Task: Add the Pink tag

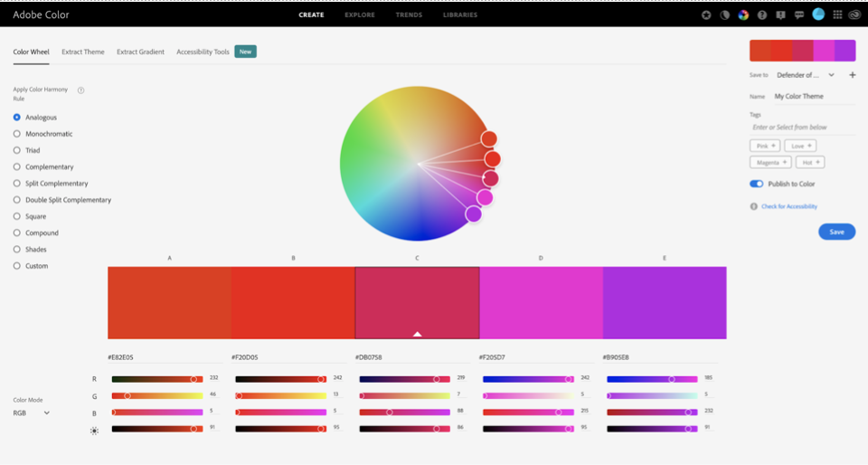Action: coord(765,147)
